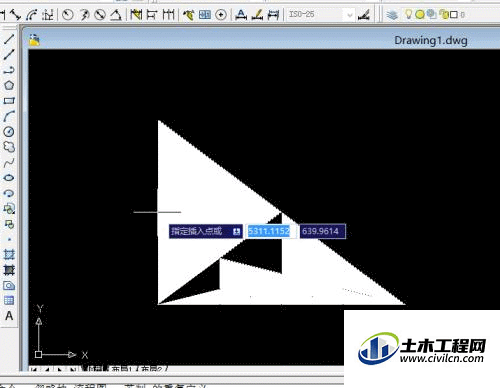
Task: Click the Radius dimension icon
Action: [68, 14]
